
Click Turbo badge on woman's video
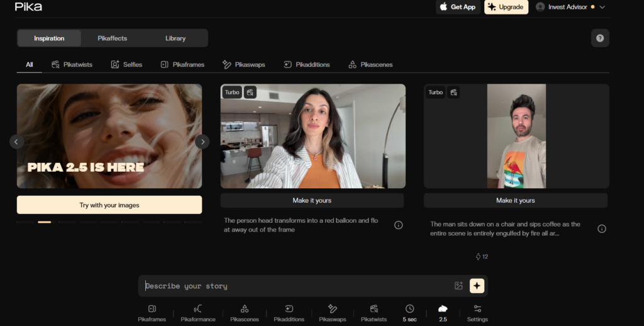point(231,92)
